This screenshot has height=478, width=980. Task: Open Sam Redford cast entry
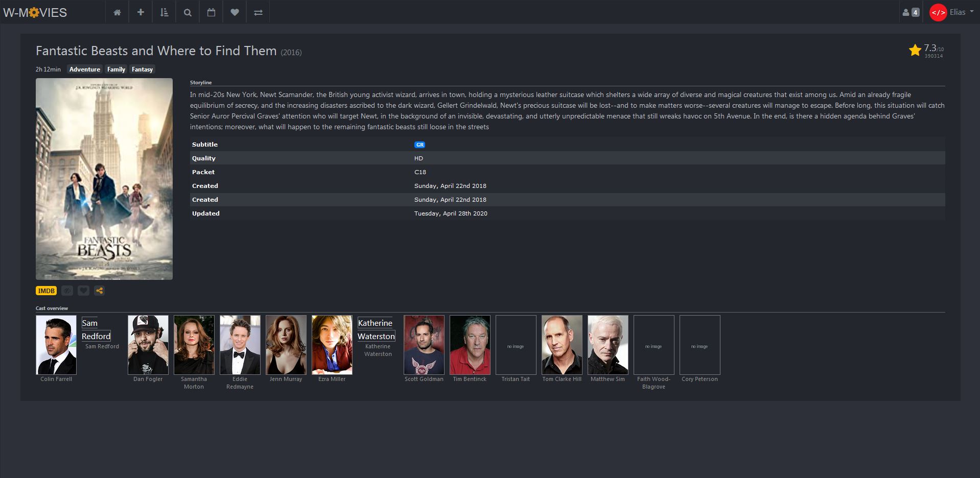coord(96,329)
